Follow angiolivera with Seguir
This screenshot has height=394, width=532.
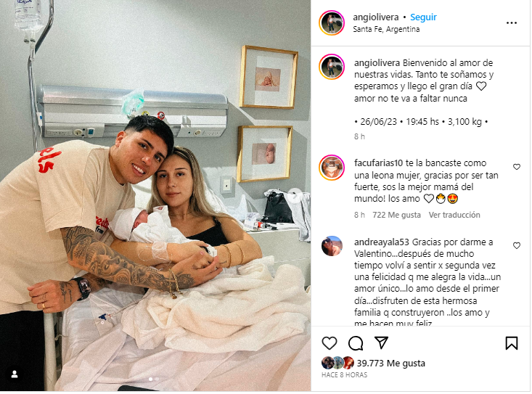[423, 17]
